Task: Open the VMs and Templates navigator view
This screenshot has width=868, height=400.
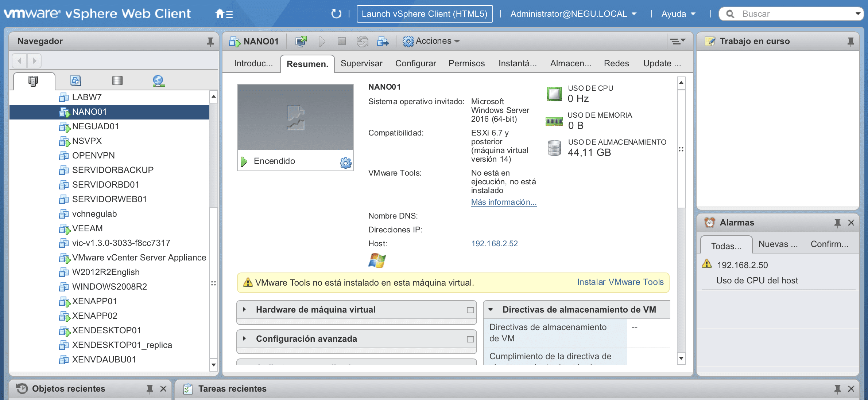Action: click(75, 81)
